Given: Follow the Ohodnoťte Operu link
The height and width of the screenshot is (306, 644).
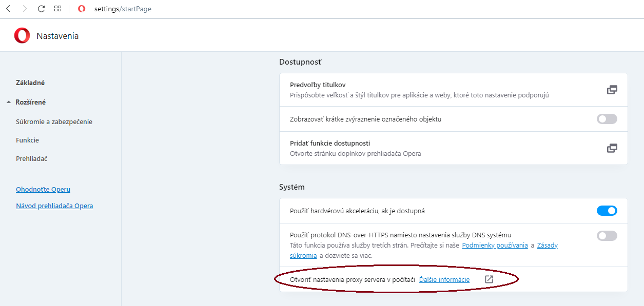Looking at the screenshot, I should click(43, 189).
